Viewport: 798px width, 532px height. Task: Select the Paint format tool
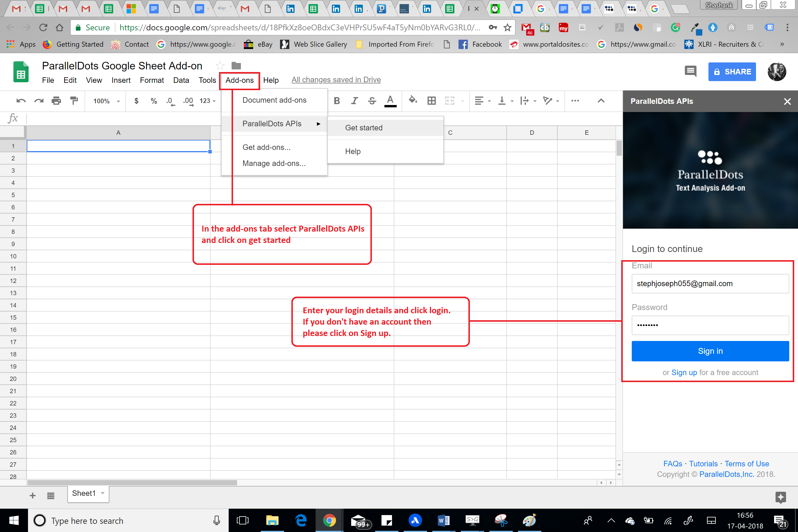pos(74,101)
